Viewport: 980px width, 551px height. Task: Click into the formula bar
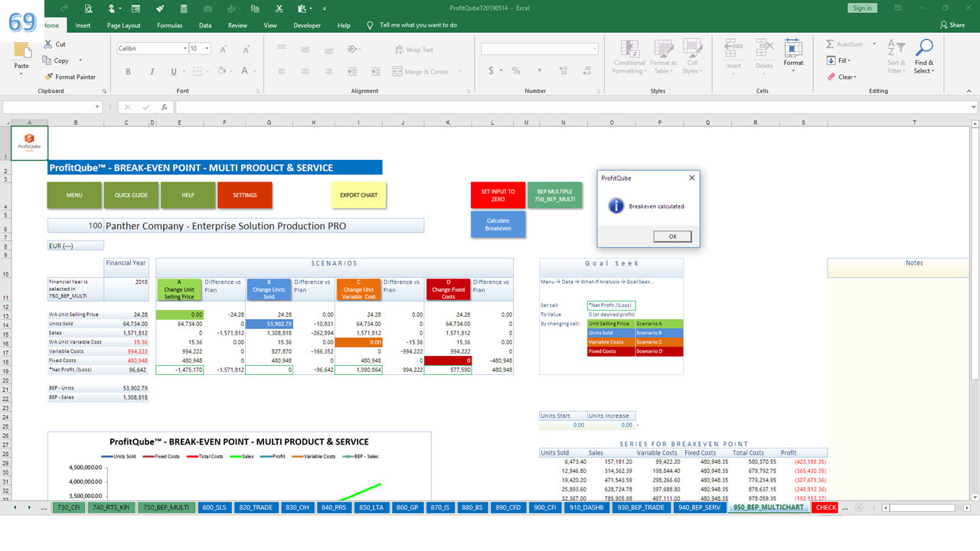tap(574, 107)
